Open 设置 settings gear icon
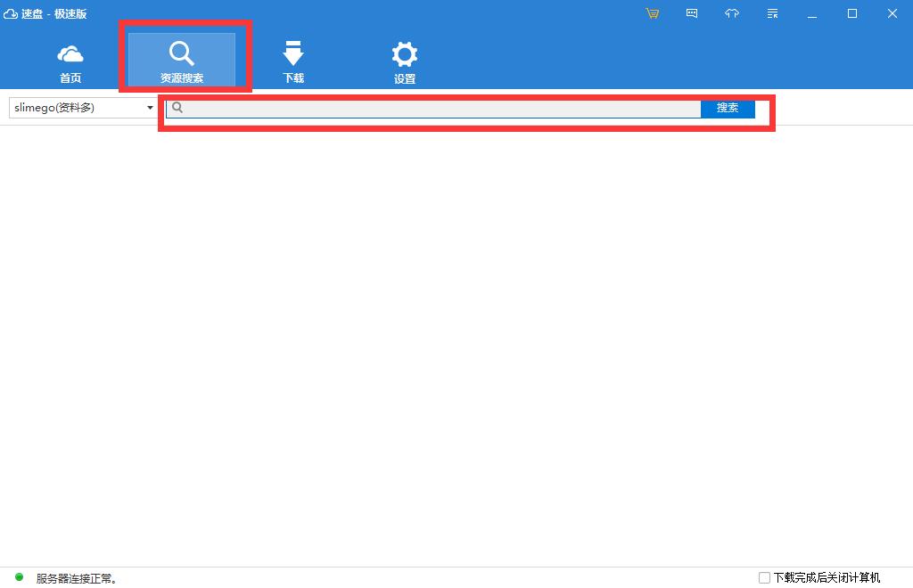Screen dimensions: 913x588 tap(405, 61)
